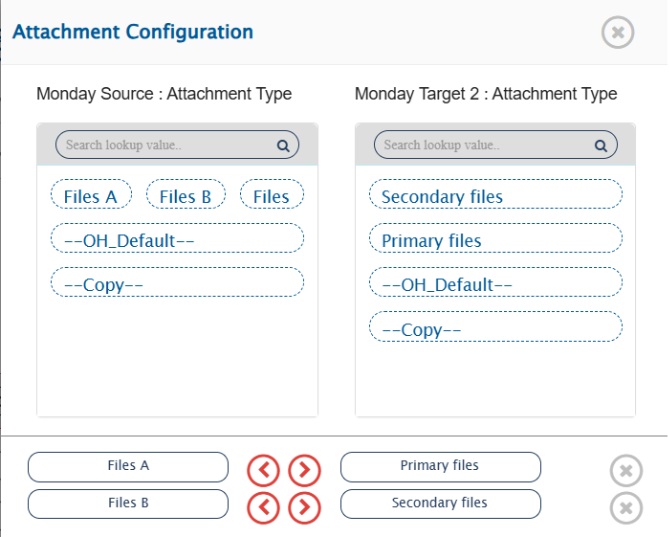
Task: Click right arrow in Files A mapping row
Action: point(304,468)
